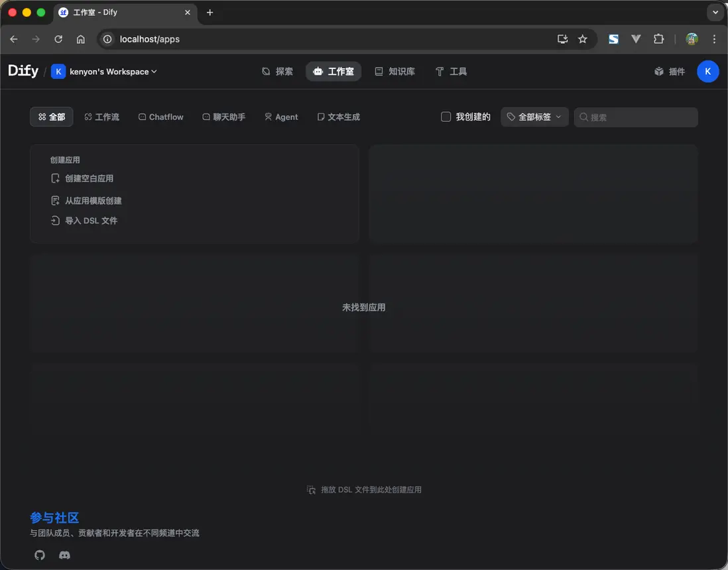
Task: Open the 插件 (Plugins) panel
Action: [x=669, y=71]
